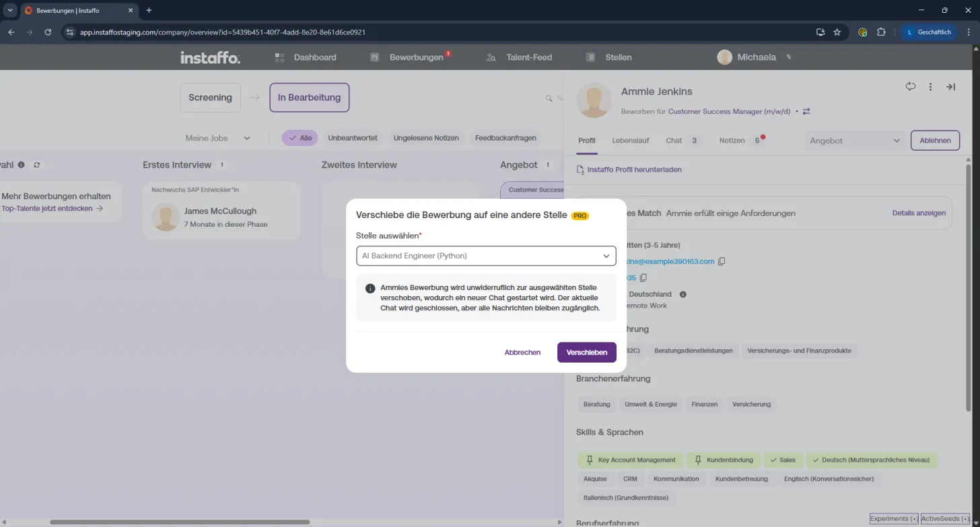Open the browser tab search chevron
The height and width of the screenshot is (527, 980).
click(x=10, y=10)
